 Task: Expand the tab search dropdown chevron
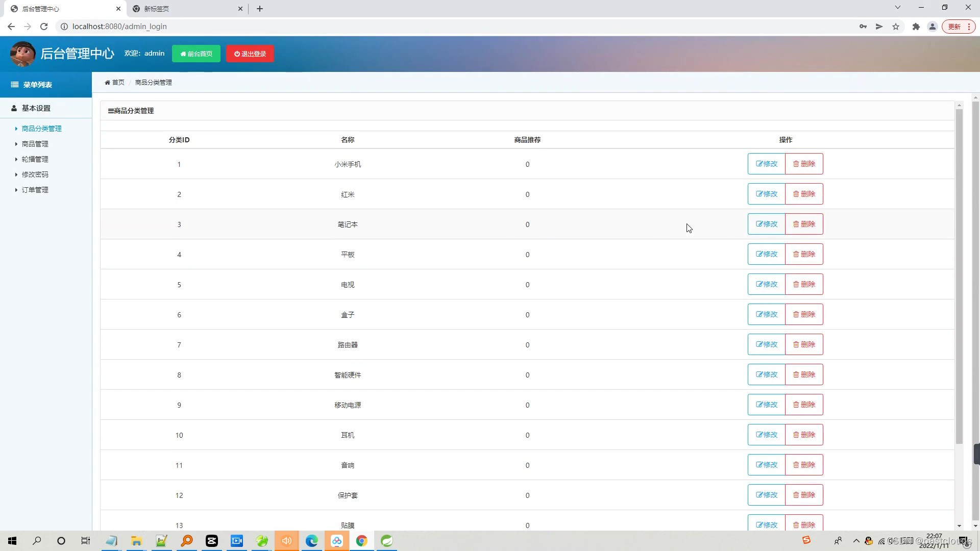point(898,8)
